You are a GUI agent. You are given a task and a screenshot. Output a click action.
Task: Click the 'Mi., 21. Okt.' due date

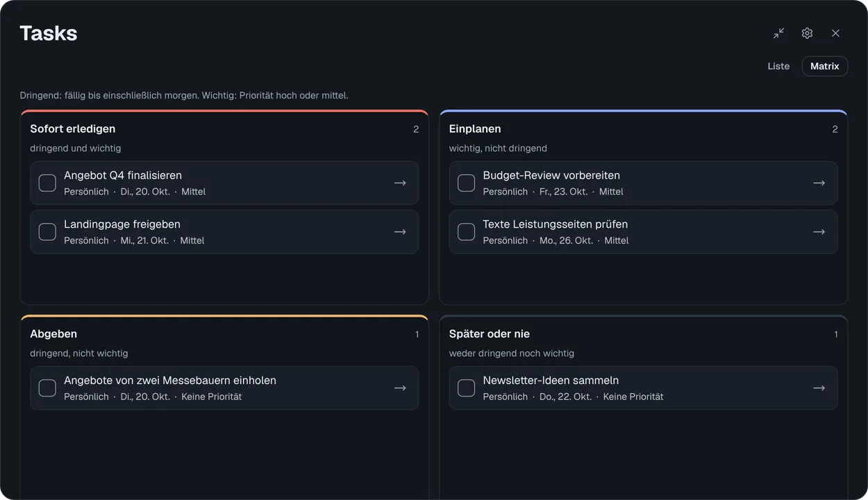[x=144, y=240]
